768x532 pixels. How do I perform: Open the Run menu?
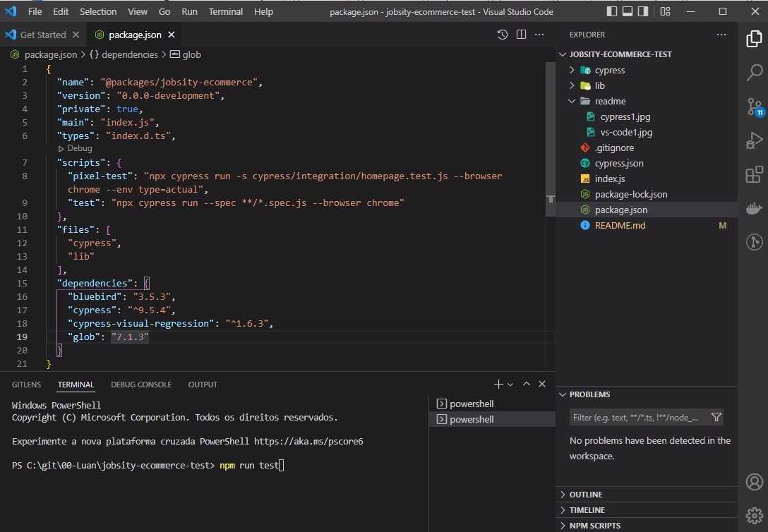tap(190, 11)
